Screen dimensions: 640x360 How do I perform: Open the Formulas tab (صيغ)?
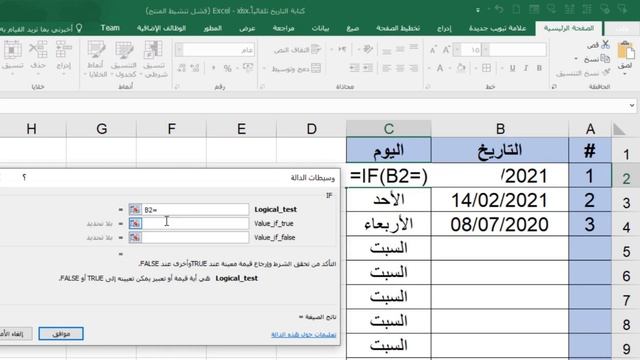coord(353,28)
